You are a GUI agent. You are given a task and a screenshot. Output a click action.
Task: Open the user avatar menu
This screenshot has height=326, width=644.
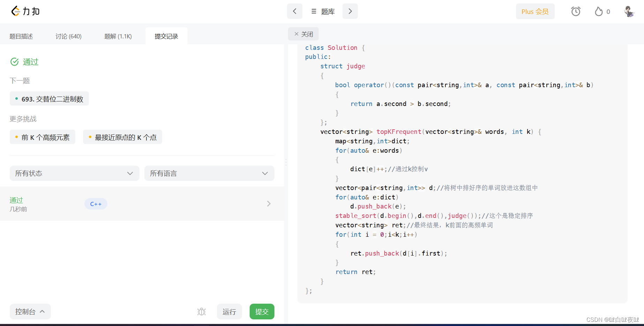click(629, 11)
